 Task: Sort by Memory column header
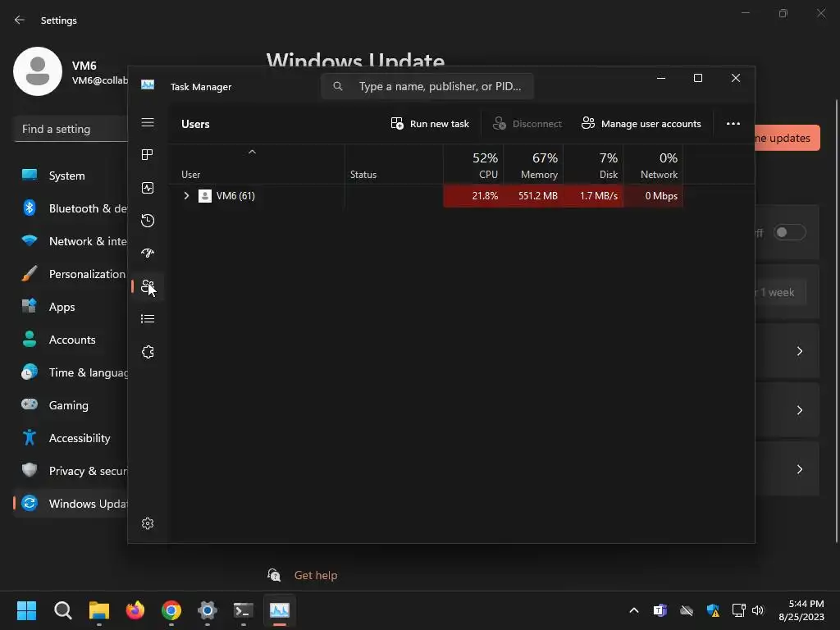tap(533, 164)
